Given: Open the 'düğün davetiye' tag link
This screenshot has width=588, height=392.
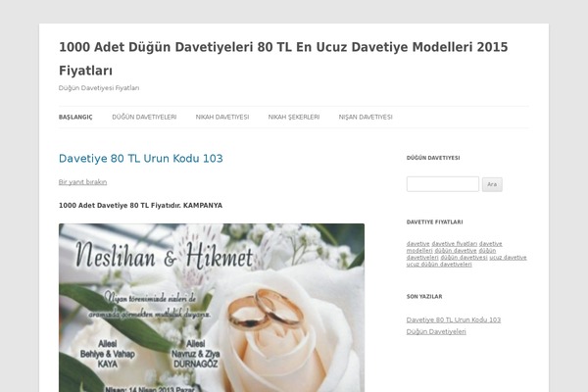Looking at the screenshot, I should tap(456, 251).
